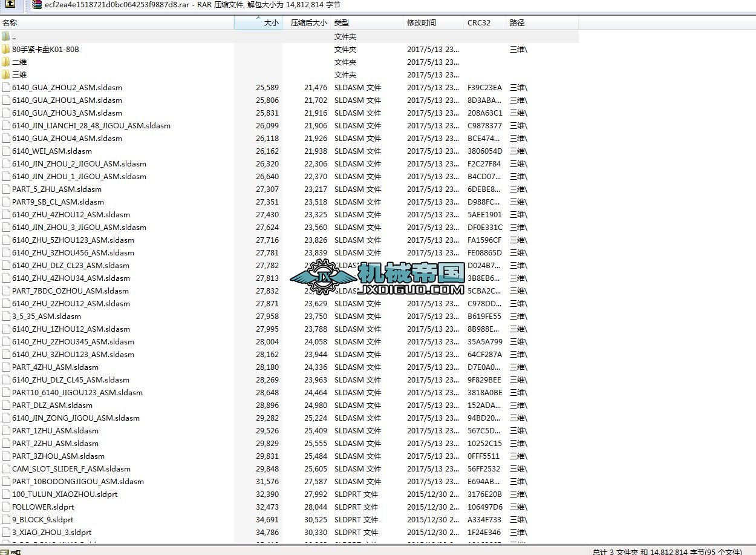Select 6140_JIN_ZONG_JIGOU_ASM.sldasm
756x555 pixels.
(76, 418)
